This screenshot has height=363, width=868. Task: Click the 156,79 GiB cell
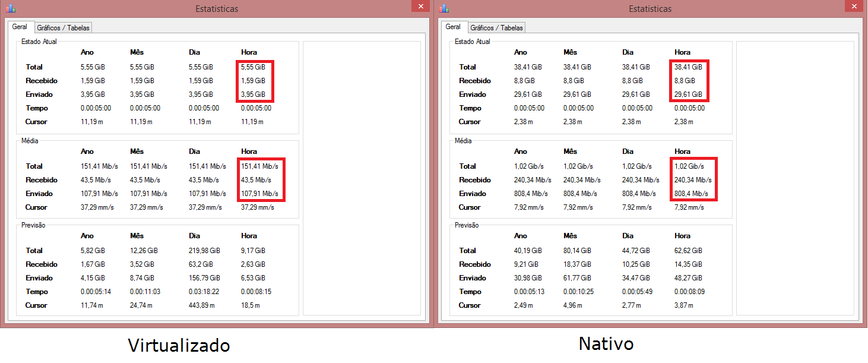(204, 278)
